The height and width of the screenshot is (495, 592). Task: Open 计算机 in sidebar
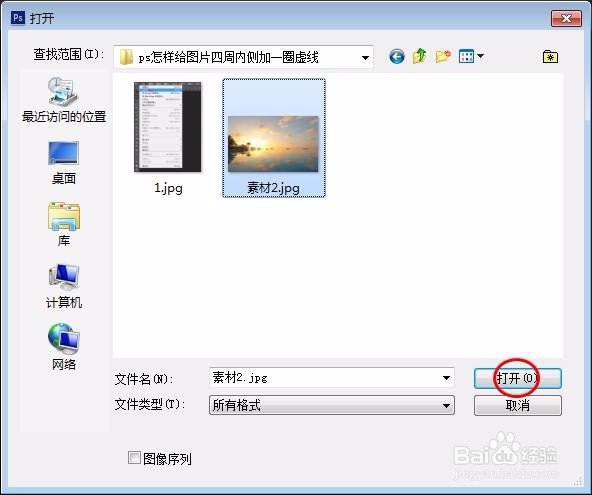(63, 287)
